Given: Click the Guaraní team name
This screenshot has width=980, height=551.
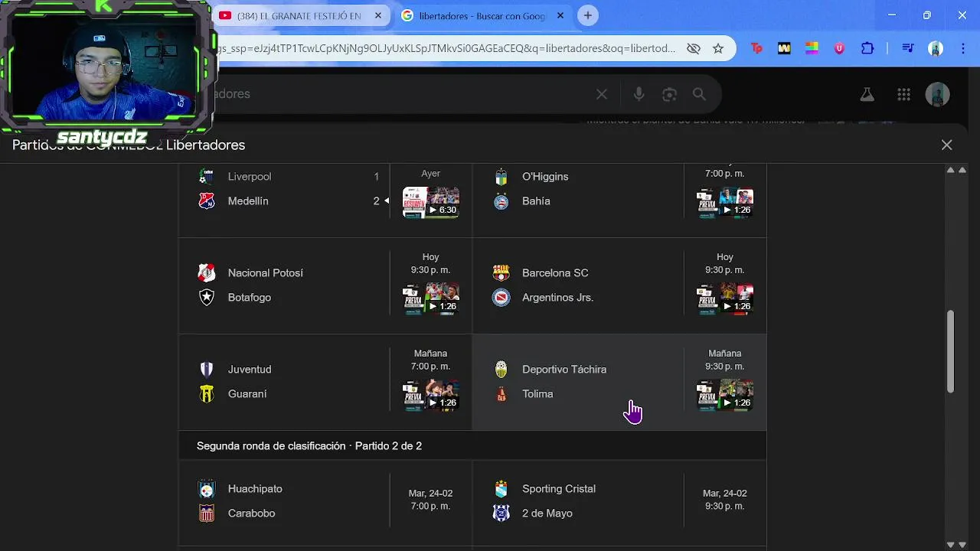Looking at the screenshot, I should click(247, 393).
